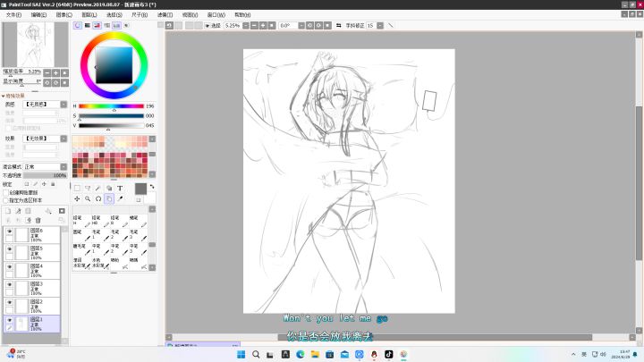644x362 pixels.
Task: Open the zoom percentage dropdown in toolbar
Action: point(246,25)
